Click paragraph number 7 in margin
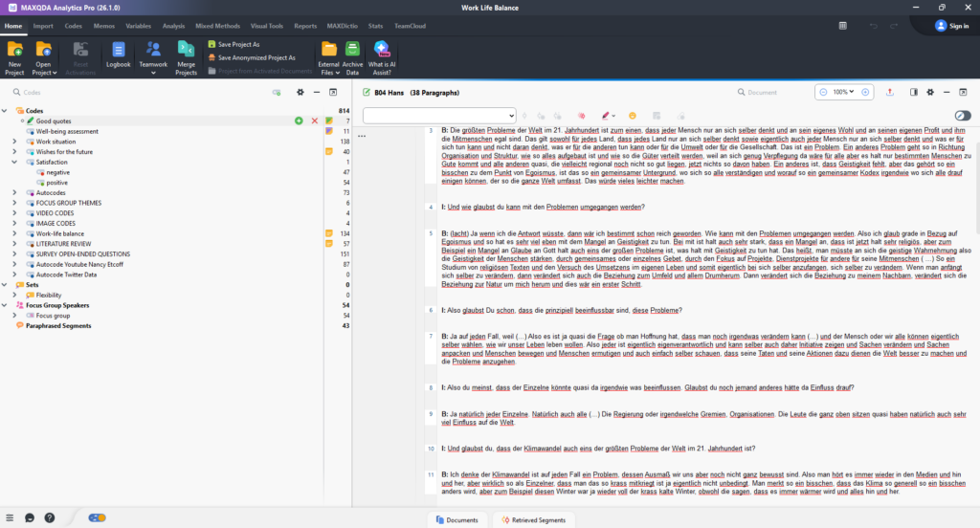The width and height of the screenshot is (980, 528). coord(431,336)
